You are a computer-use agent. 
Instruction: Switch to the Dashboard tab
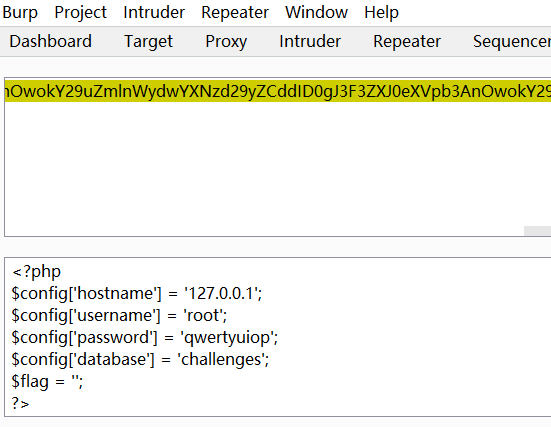(51, 41)
